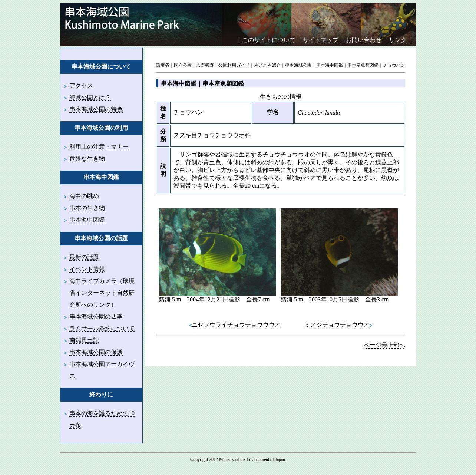Open 利用上の注意・マナー link

(99, 147)
